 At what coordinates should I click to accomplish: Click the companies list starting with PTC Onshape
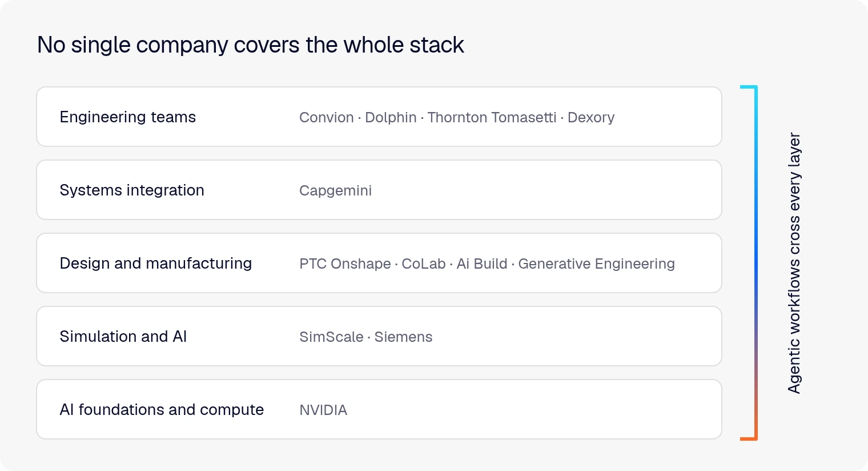[x=487, y=264]
